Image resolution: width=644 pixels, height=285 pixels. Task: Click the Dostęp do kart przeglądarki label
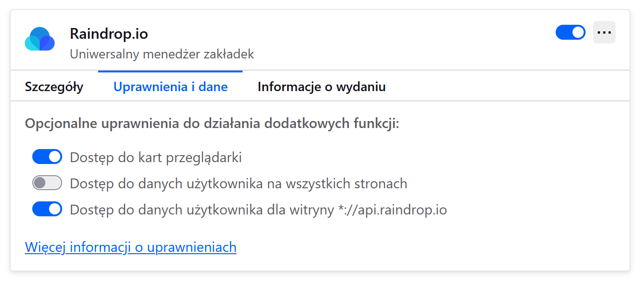pyautogui.click(x=156, y=157)
